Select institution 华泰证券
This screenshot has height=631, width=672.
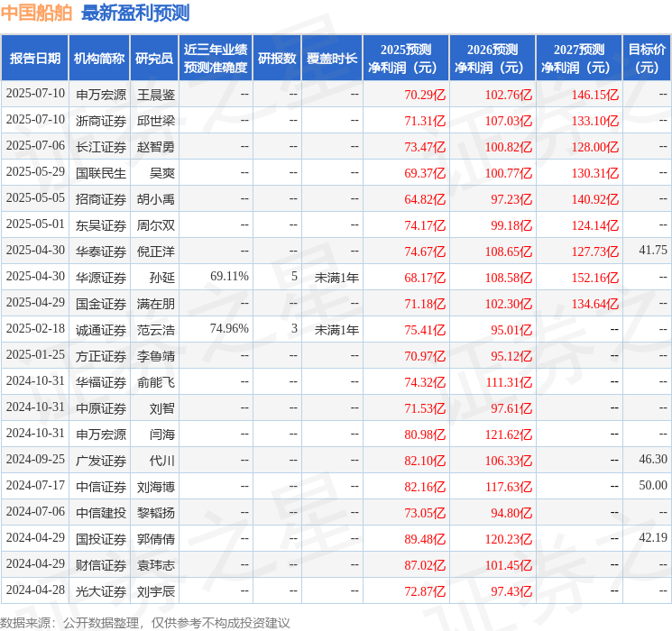click(x=101, y=251)
